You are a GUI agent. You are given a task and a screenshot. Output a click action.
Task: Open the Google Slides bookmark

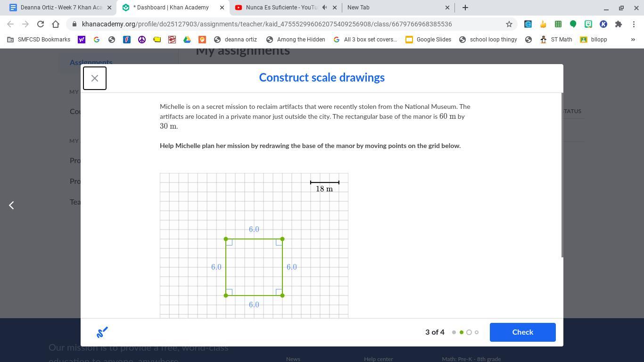click(x=429, y=40)
